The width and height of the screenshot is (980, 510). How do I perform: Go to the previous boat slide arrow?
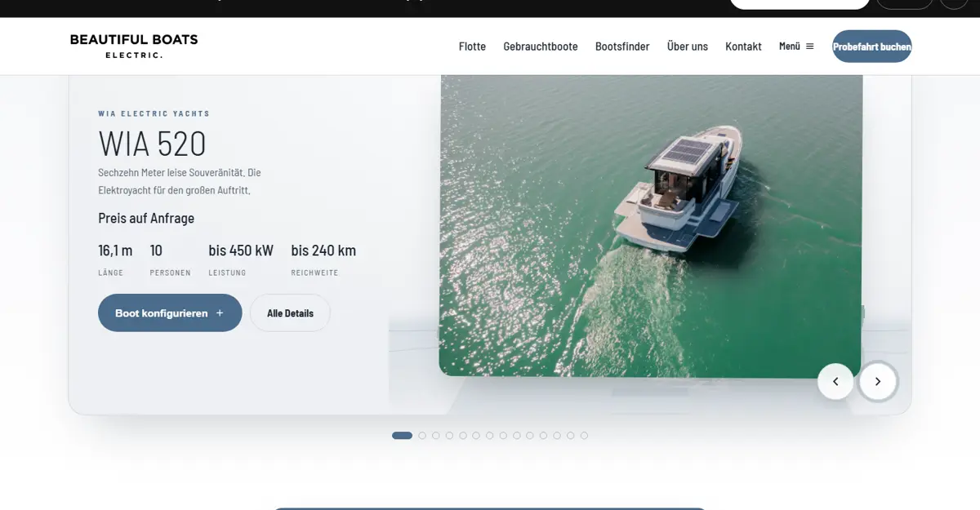pos(835,381)
